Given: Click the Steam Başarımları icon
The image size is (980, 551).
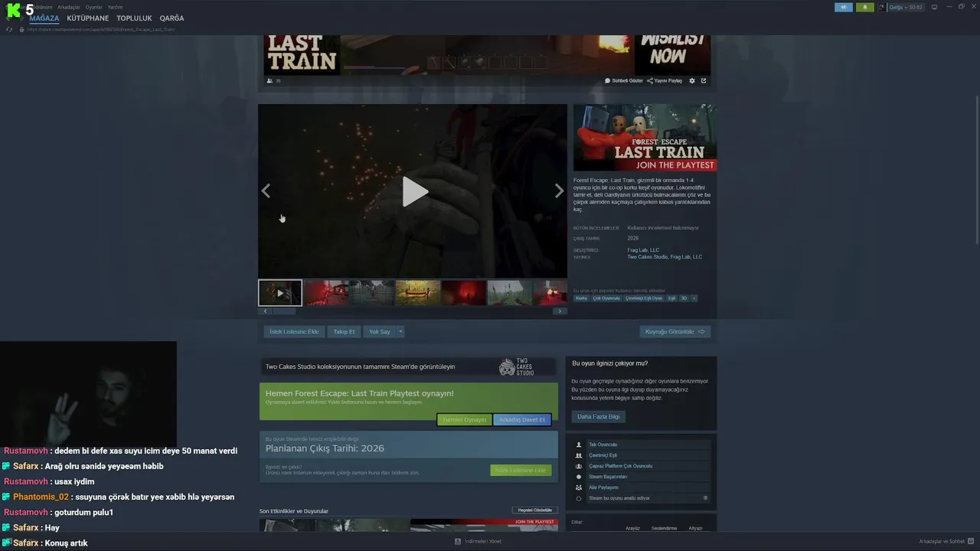Looking at the screenshot, I should 579,477.
